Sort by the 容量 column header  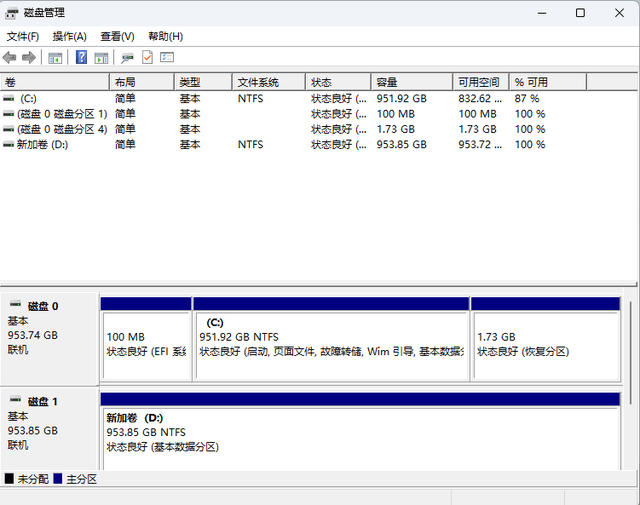tap(412, 82)
